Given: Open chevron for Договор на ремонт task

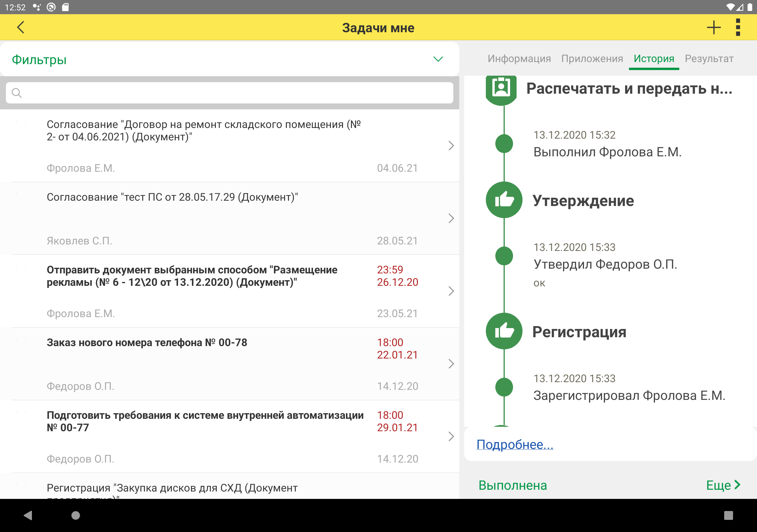Looking at the screenshot, I should pos(451,146).
